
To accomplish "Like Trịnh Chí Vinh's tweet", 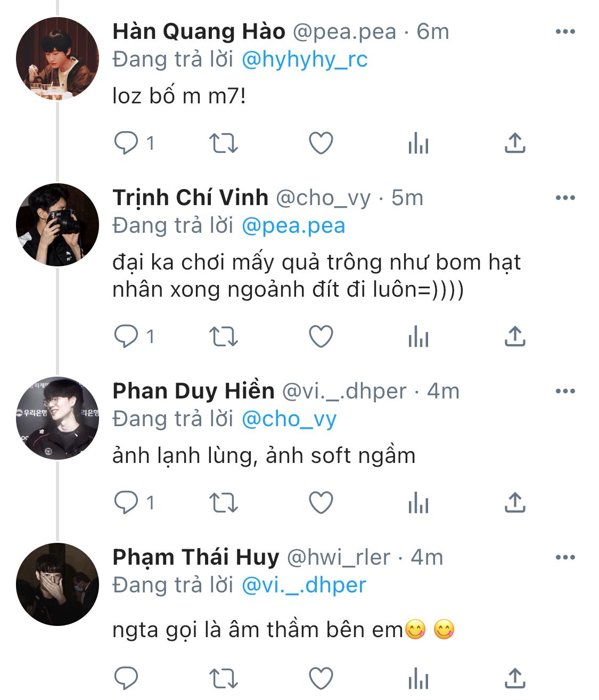I will (321, 336).
